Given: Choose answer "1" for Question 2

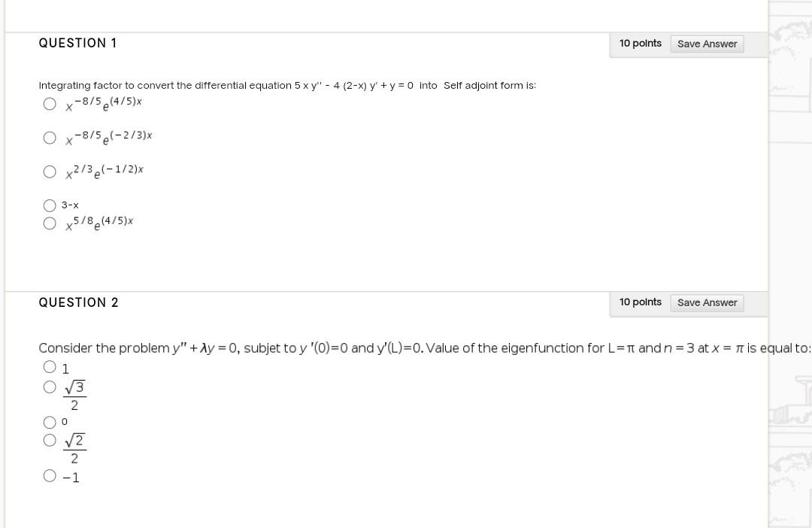Looking at the screenshot, I should pos(50,366).
